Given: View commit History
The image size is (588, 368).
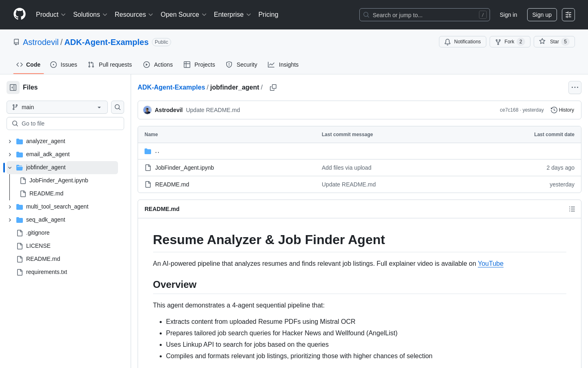Looking at the screenshot, I should (562, 110).
